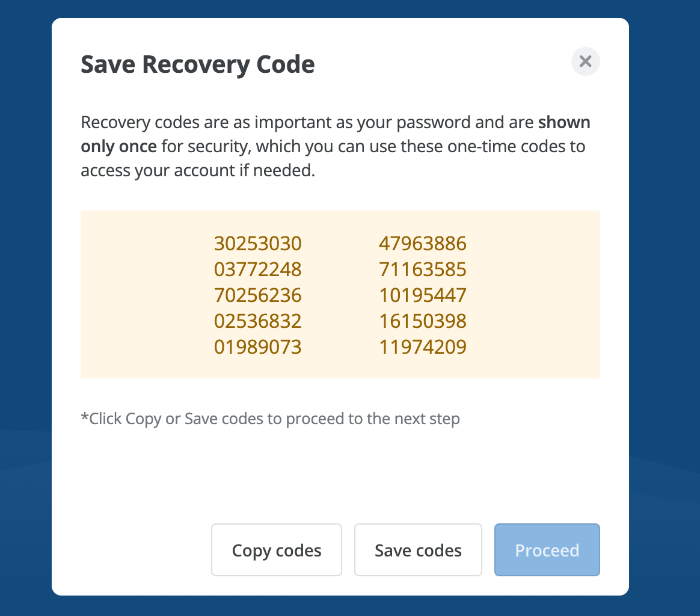Select recovery code 11974209

pyautogui.click(x=423, y=347)
